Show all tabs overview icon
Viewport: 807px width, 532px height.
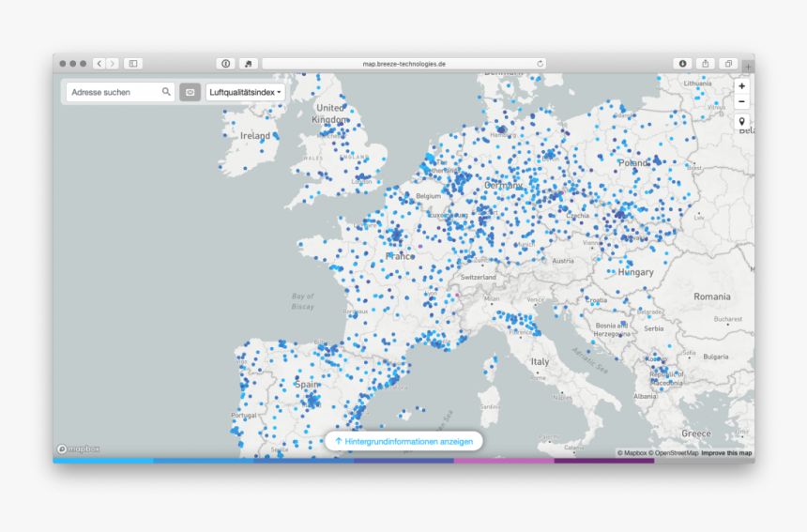(728, 64)
